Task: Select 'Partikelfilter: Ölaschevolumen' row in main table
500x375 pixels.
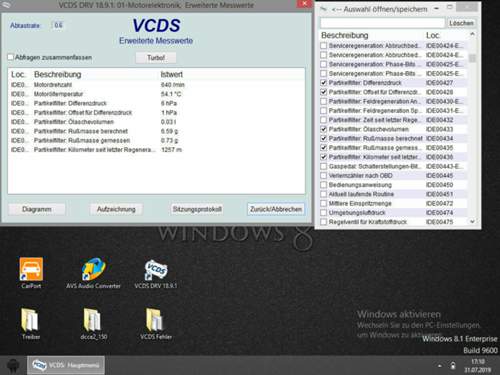Action: [156, 122]
